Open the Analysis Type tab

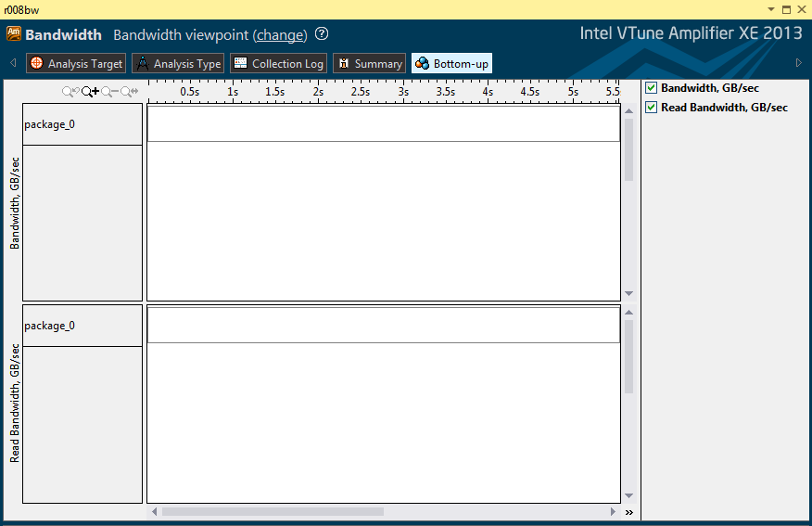(178, 63)
